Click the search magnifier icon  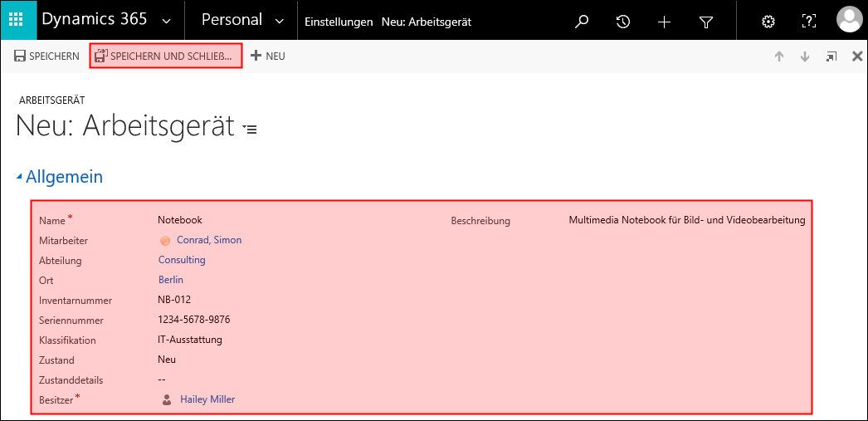pyautogui.click(x=581, y=22)
